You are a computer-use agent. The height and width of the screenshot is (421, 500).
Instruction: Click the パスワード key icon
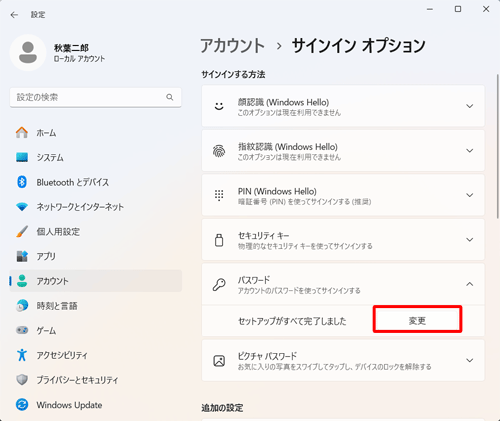(219, 284)
